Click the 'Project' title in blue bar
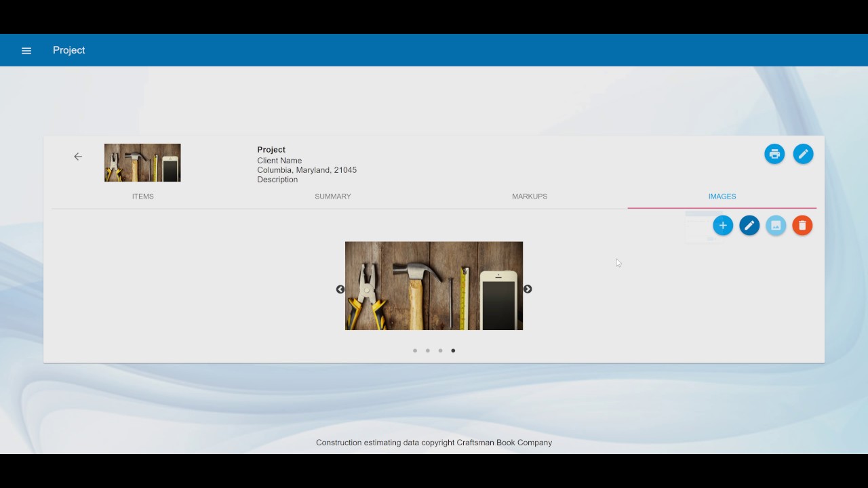 69,50
